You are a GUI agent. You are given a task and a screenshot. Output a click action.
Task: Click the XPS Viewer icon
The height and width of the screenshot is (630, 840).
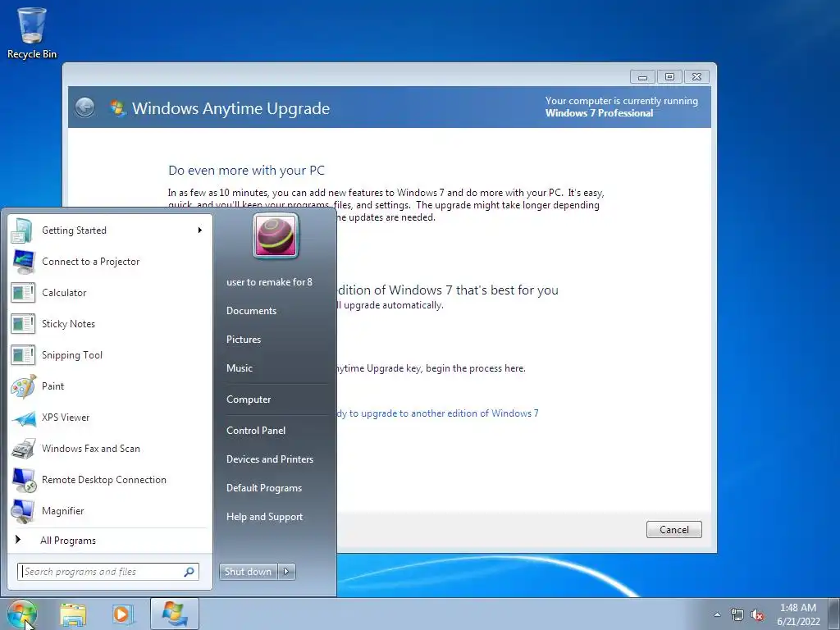click(x=23, y=418)
